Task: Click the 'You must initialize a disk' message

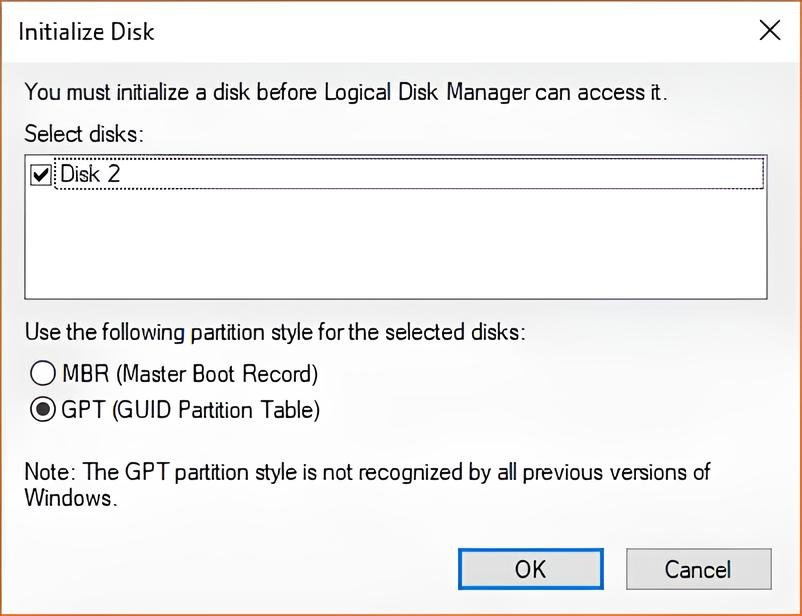Action: pyautogui.click(x=346, y=92)
